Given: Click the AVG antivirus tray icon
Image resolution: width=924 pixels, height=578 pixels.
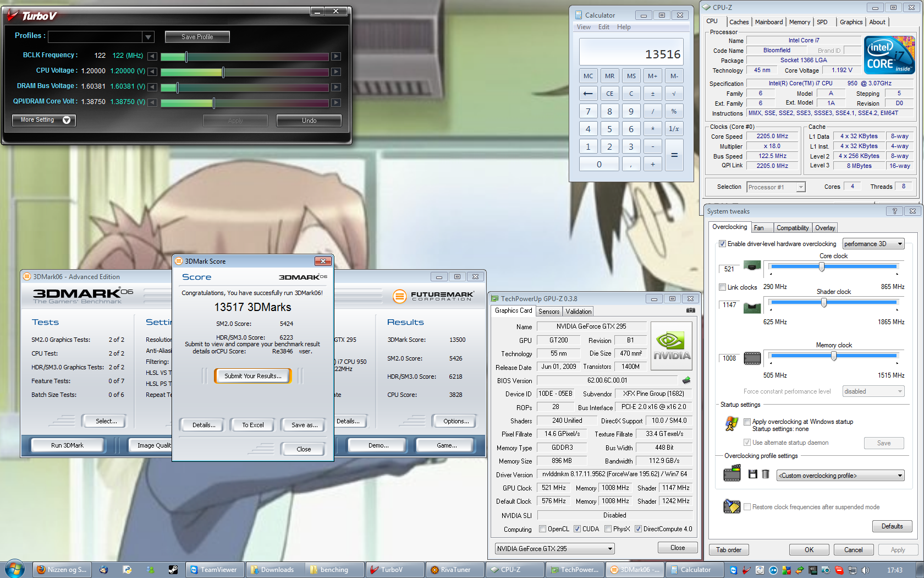Looking at the screenshot, I should (787, 570).
